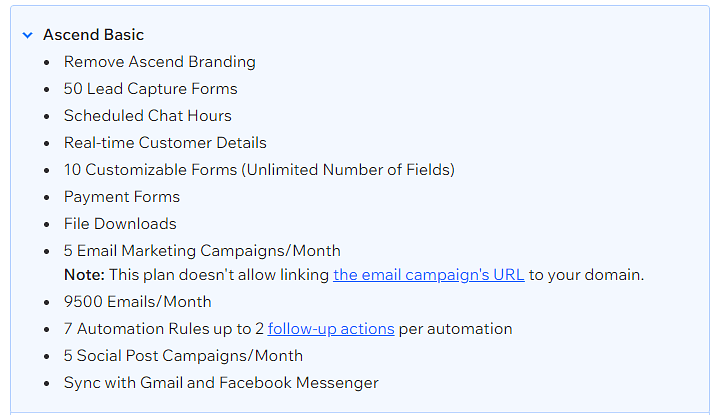Click the 'to your domain' text
The image size is (715, 415).
point(586,275)
